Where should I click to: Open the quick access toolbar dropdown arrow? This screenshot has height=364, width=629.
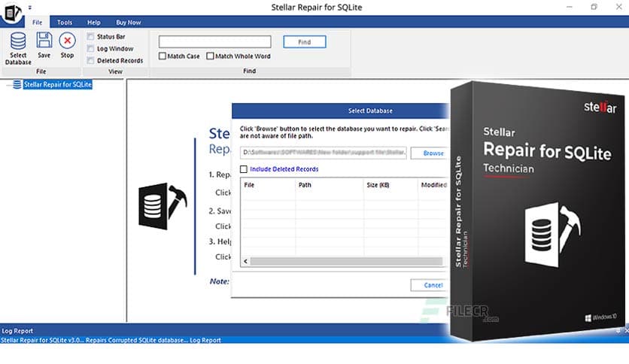pyautogui.click(x=29, y=8)
